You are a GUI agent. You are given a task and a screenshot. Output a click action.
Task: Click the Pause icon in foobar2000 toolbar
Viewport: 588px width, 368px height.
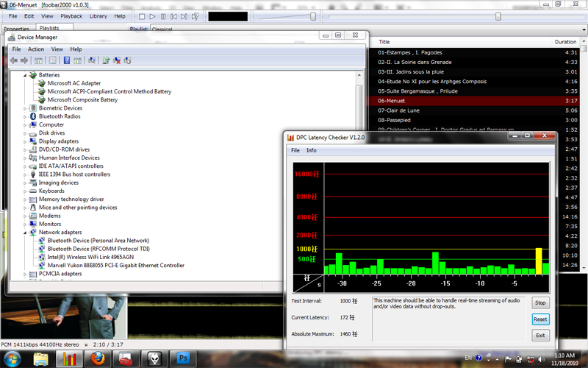[163, 16]
